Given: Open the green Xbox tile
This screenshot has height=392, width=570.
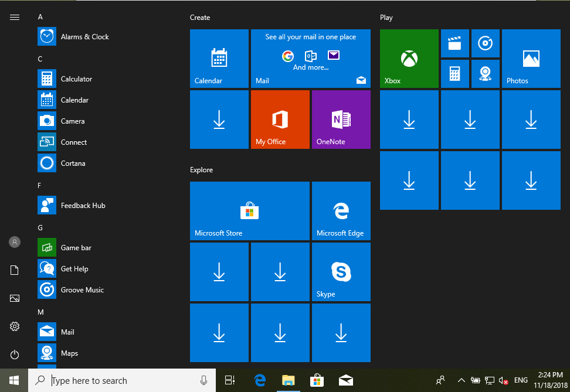Looking at the screenshot, I should (x=409, y=59).
